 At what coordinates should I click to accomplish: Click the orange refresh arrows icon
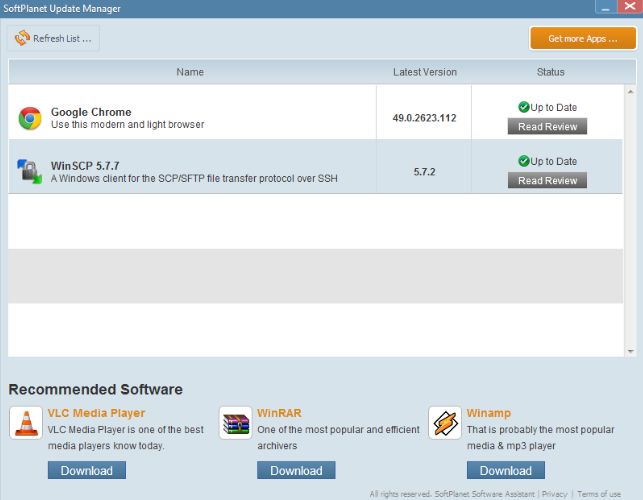(22, 38)
